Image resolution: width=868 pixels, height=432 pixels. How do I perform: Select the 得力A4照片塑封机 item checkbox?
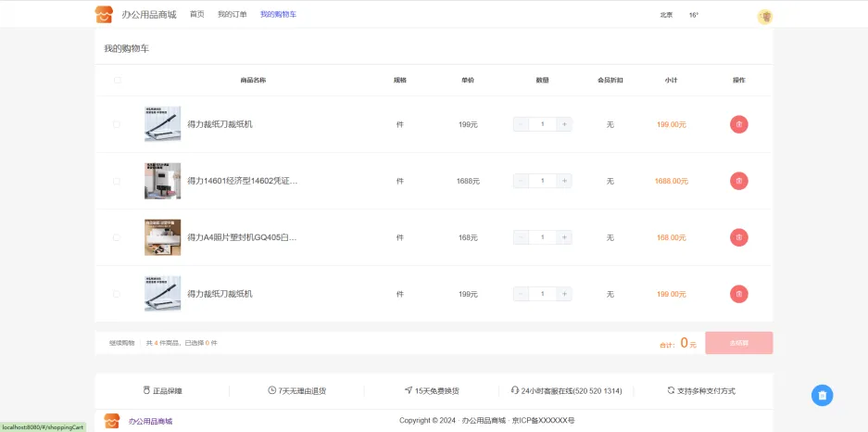(117, 237)
